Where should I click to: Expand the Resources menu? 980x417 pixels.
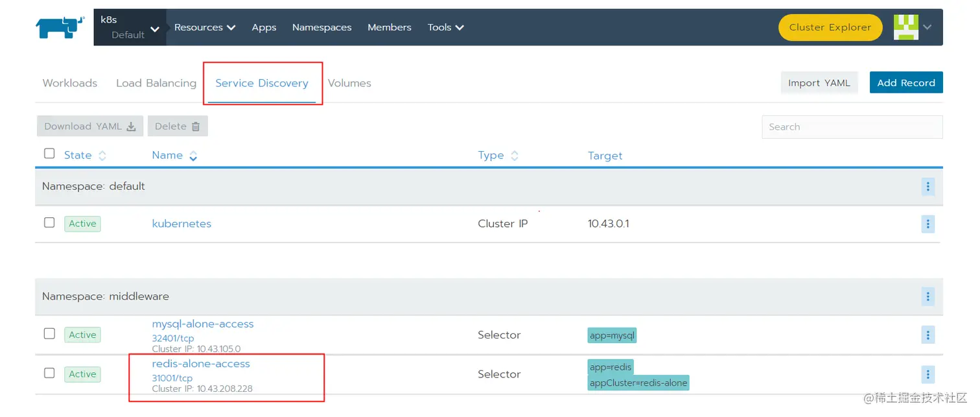(205, 27)
